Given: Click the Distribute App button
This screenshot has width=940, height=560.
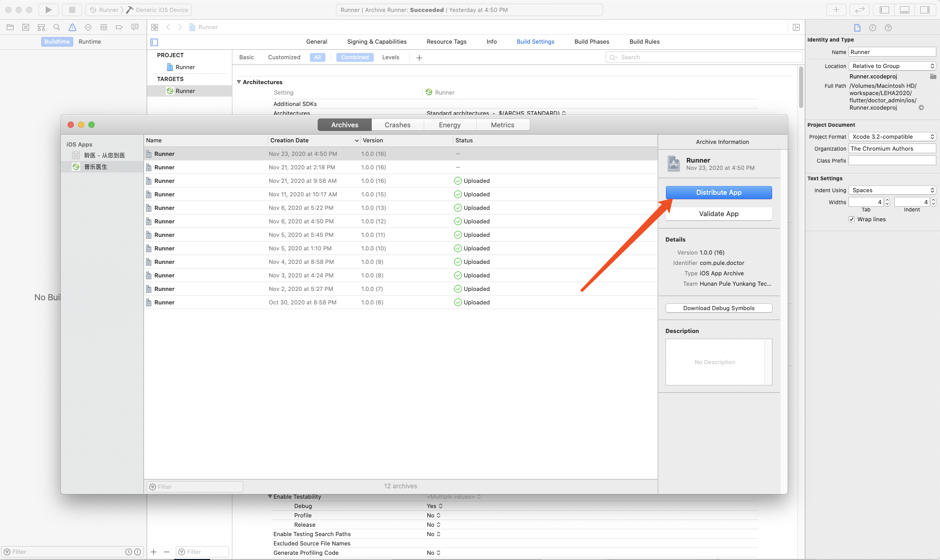Looking at the screenshot, I should coord(719,192).
